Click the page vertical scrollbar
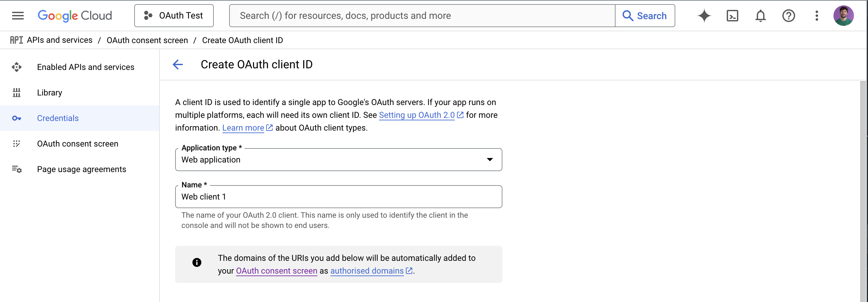This screenshot has height=302, width=868. pos(863,191)
